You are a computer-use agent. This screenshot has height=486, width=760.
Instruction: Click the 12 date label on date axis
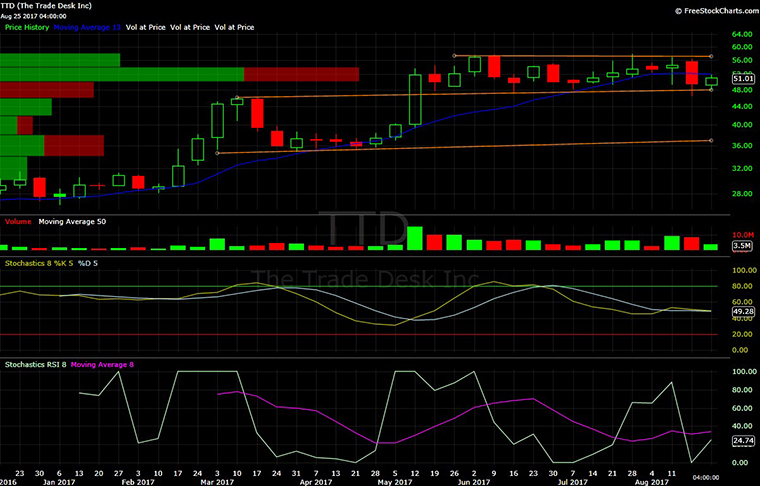coord(415,473)
